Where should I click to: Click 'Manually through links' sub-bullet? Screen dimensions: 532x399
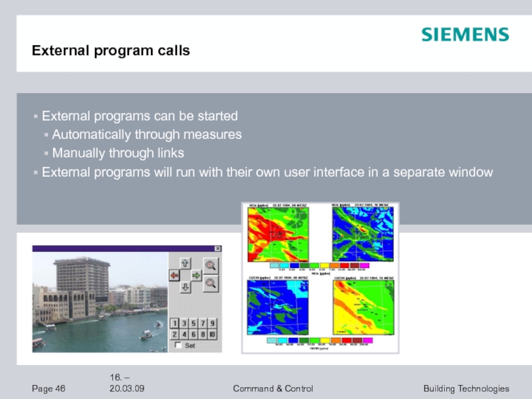click(x=118, y=153)
